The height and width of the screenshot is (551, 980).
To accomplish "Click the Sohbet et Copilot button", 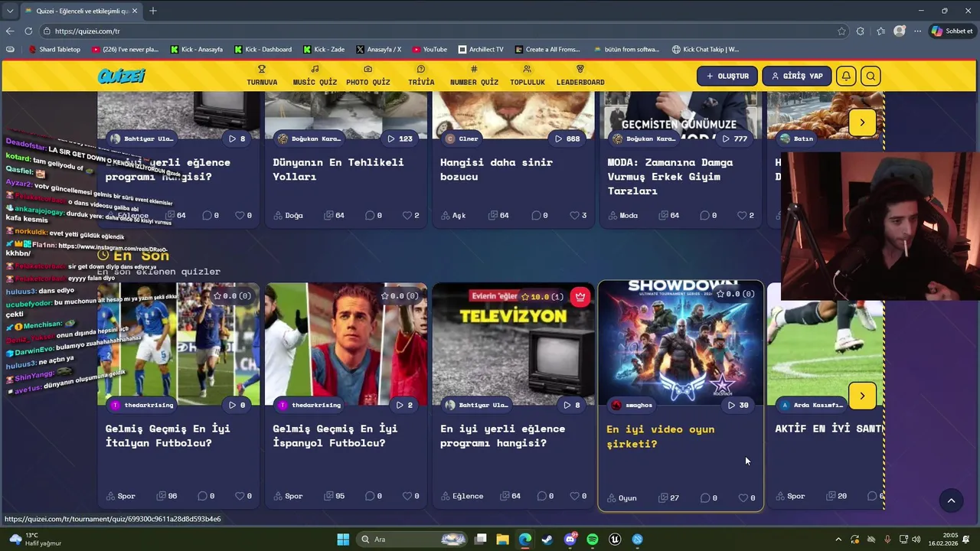I will click(x=952, y=31).
